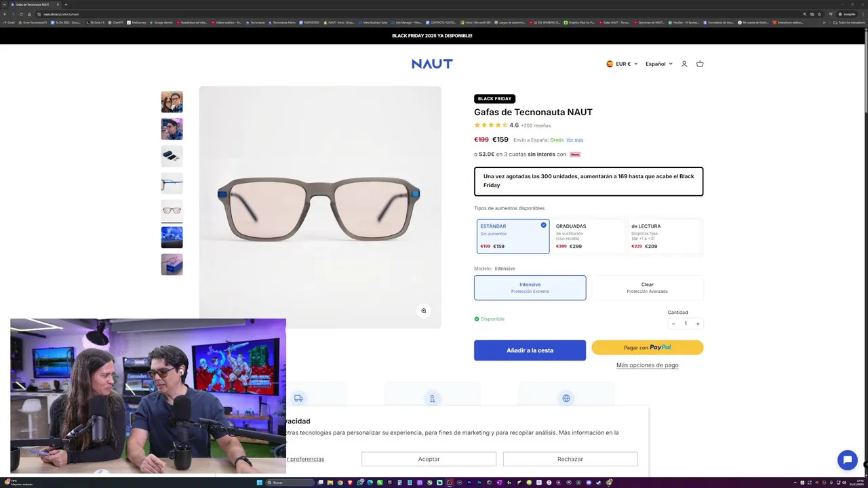This screenshot has width=868, height=488.
Task: Open a new browser tab
Action: coord(66,5)
